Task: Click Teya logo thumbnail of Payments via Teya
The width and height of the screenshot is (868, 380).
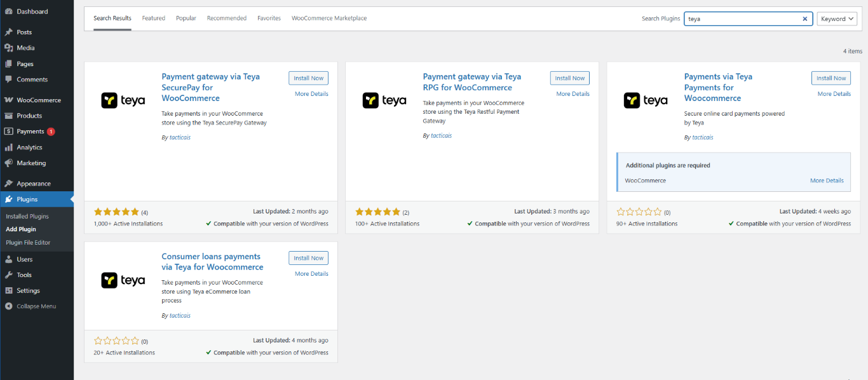Action: pyautogui.click(x=646, y=100)
